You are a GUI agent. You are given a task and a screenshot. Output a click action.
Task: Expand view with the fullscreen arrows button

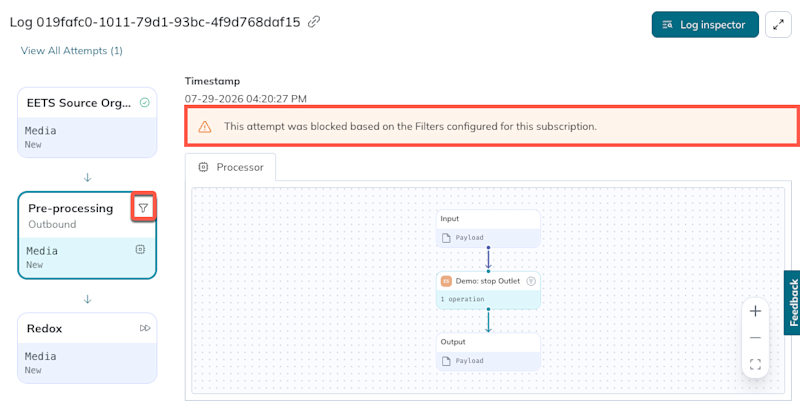778,24
